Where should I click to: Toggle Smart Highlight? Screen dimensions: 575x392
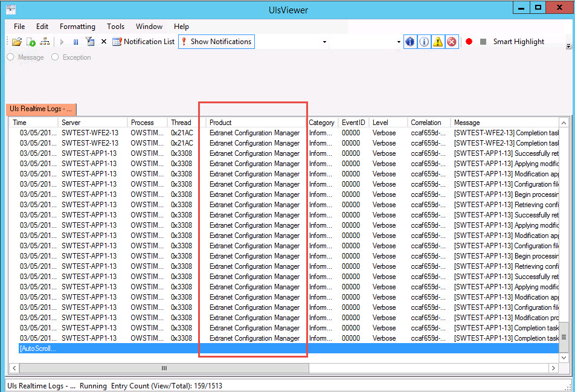pyautogui.click(x=518, y=42)
